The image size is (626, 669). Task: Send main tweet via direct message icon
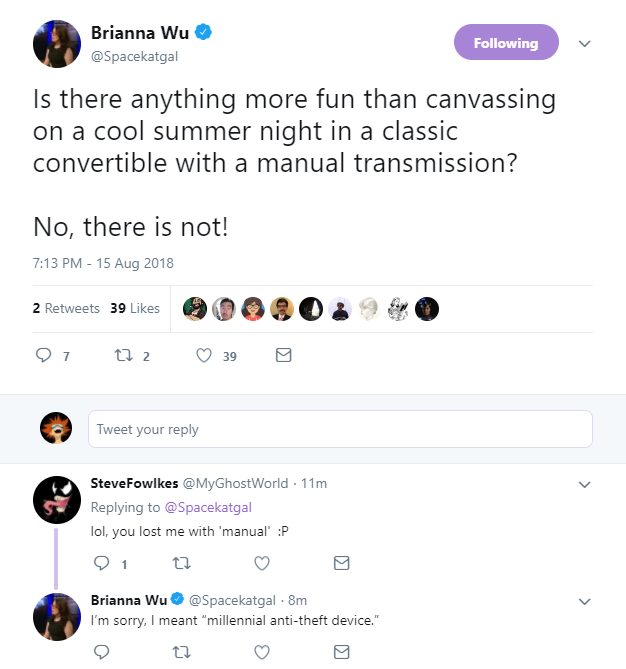pos(283,355)
